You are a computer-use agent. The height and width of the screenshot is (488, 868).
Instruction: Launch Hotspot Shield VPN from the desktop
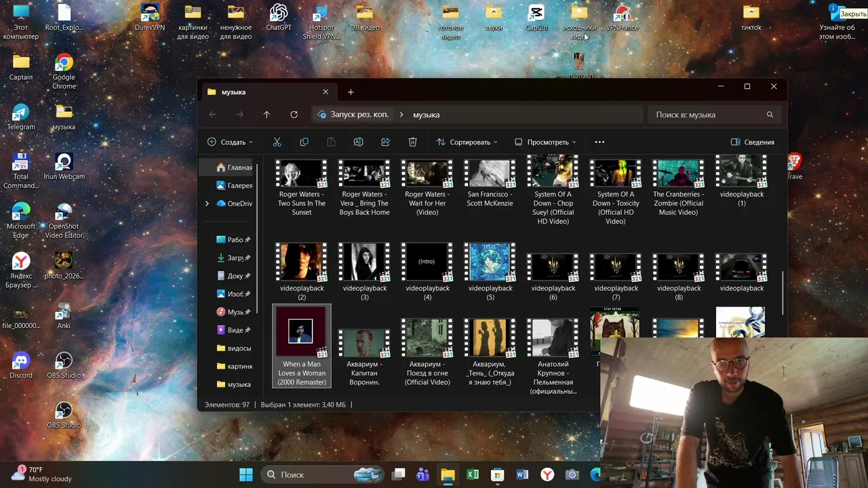(321, 22)
